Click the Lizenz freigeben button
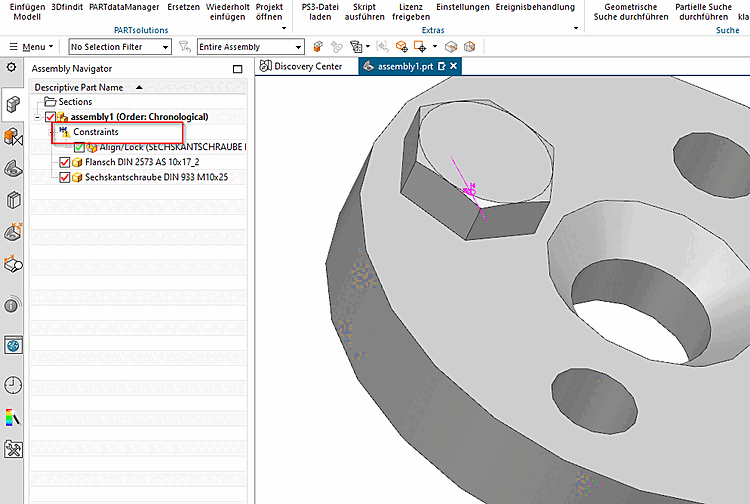Screen dimensions: 750x504 click(x=413, y=12)
